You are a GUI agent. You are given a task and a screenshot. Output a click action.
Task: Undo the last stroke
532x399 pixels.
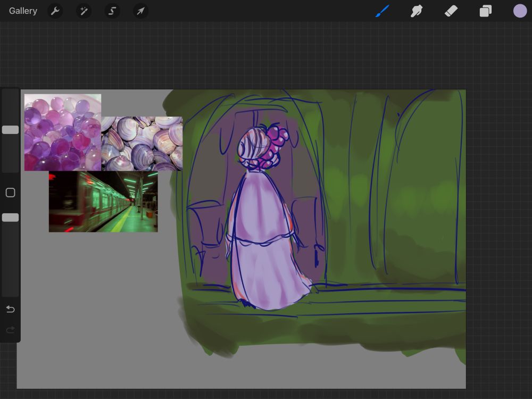coord(10,309)
